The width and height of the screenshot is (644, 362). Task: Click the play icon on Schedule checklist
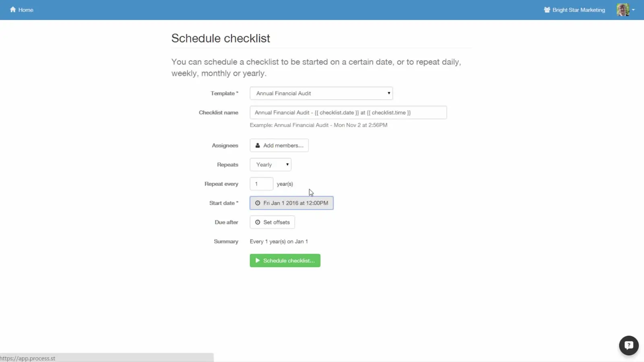coord(258,261)
